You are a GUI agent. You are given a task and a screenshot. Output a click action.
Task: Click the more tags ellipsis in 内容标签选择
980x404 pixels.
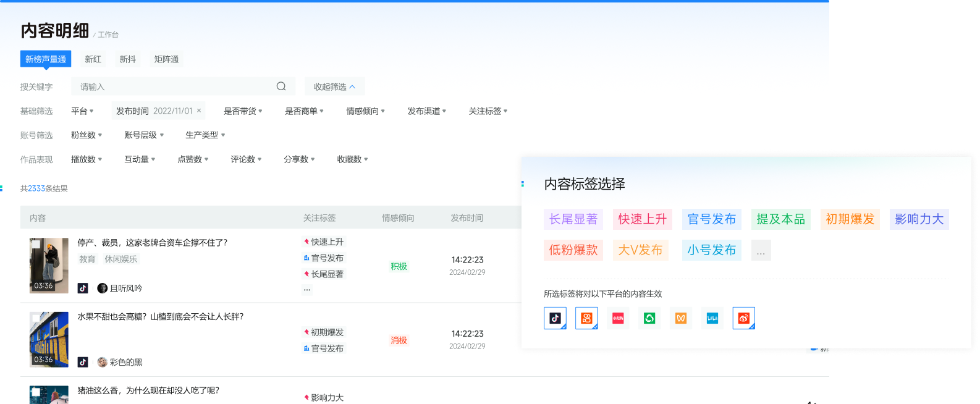coord(761,250)
